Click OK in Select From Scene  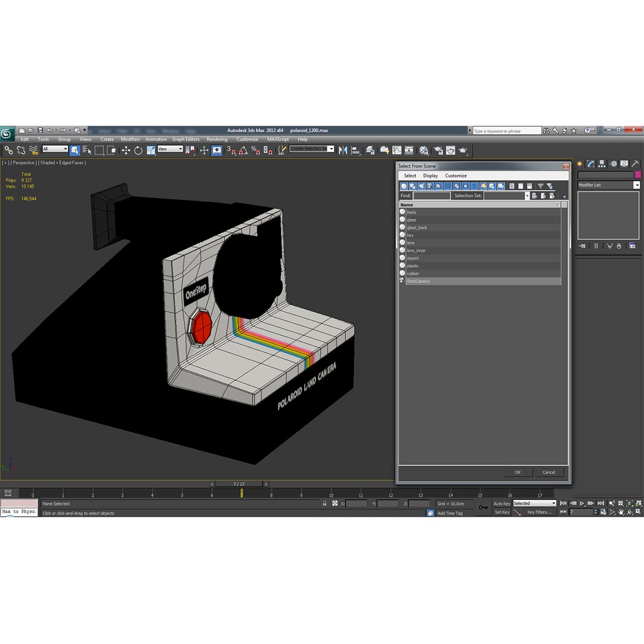click(518, 472)
